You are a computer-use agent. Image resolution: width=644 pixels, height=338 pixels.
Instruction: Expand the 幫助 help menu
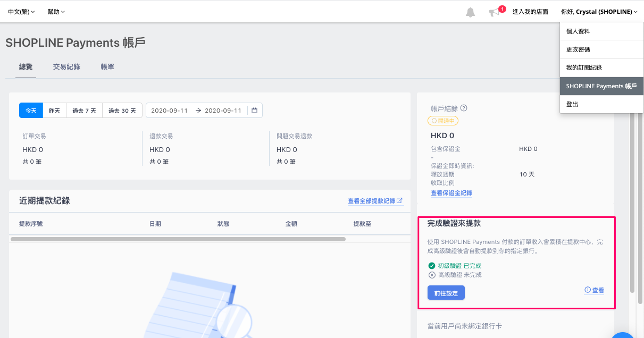[x=56, y=12]
